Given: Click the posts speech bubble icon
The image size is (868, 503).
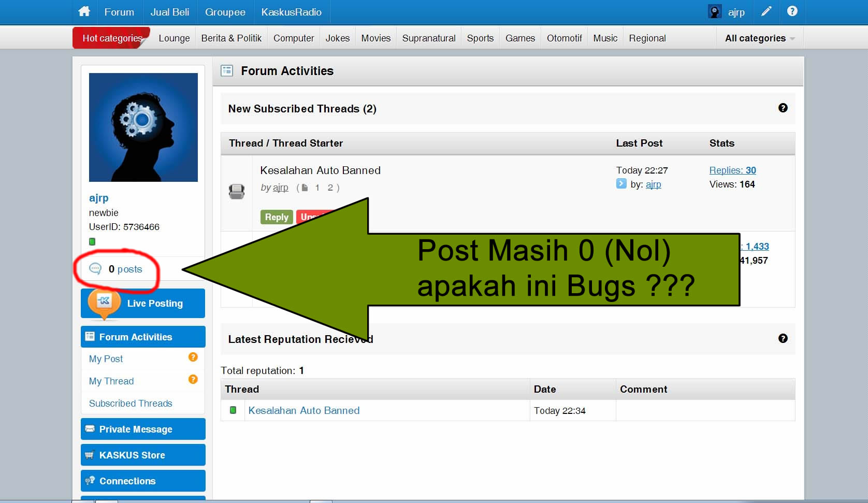Looking at the screenshot, I should pos(95,268).
